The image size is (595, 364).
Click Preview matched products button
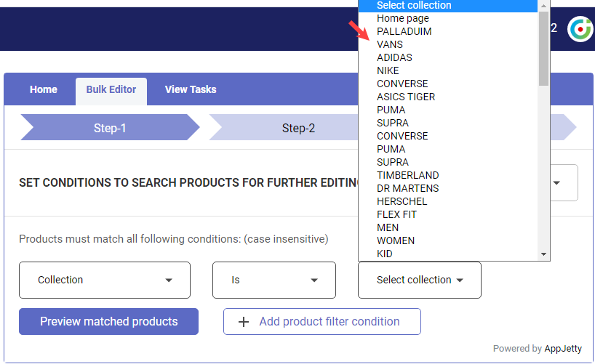[x=108, y=322]
